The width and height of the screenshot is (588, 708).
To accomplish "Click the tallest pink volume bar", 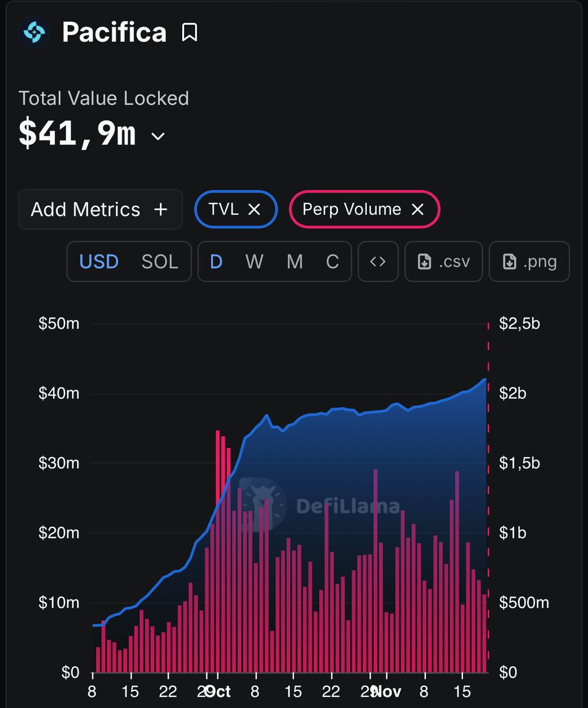I will [218, 552].
